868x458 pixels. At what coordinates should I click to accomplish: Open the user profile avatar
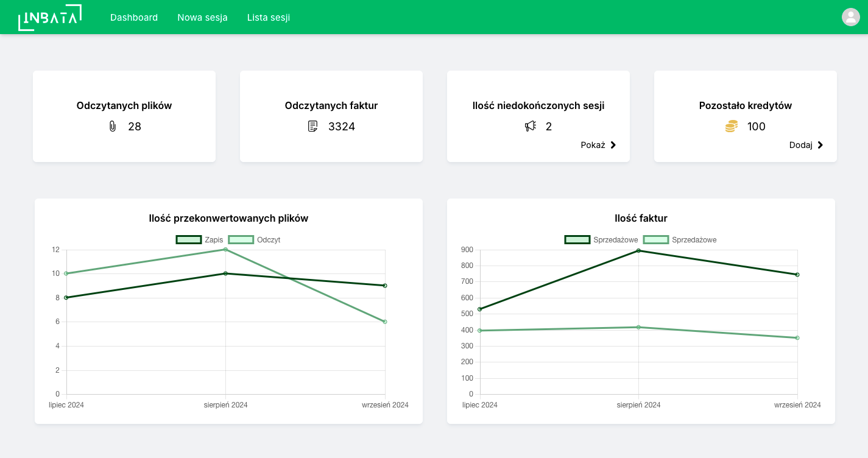(x=850, y=17)
